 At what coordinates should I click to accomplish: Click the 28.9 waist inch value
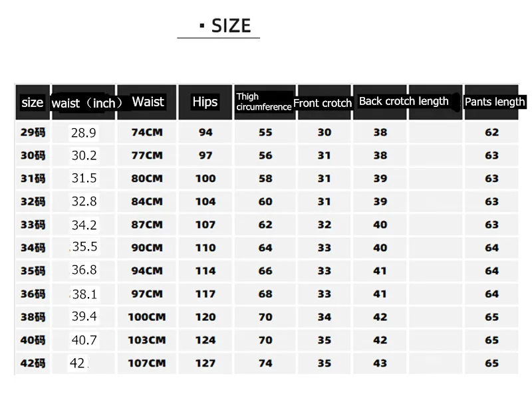[x=84, y=133]
